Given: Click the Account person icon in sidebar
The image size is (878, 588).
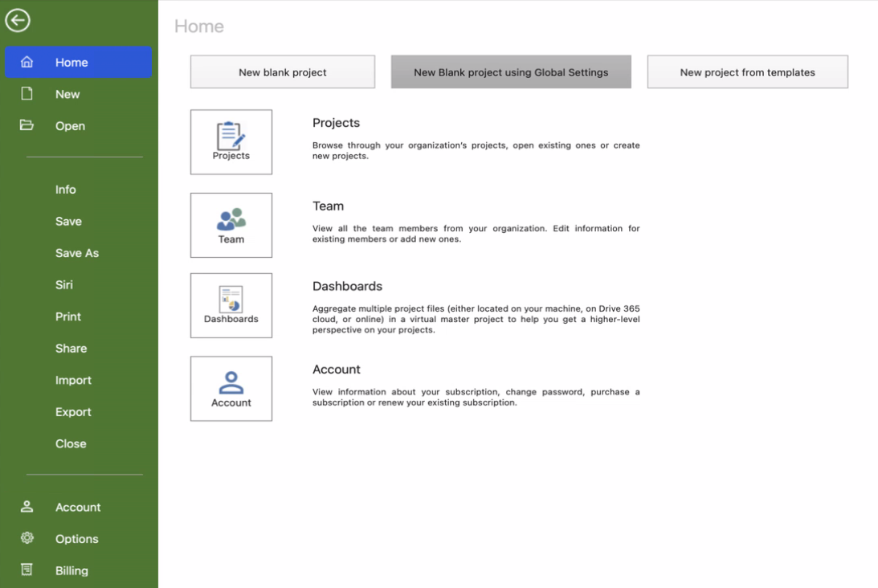Looking at the screenshot, I should tap(27, 506).
